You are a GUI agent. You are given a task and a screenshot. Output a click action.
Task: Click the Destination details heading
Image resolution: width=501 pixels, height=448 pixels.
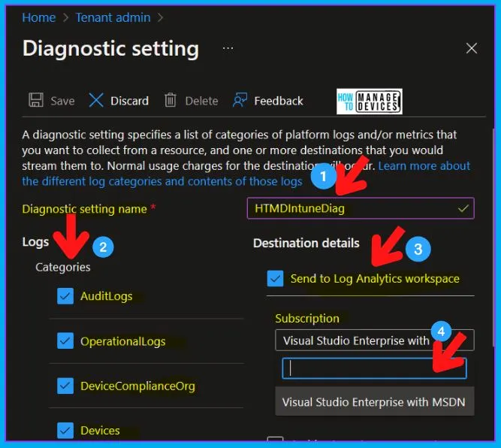(306, 243)
